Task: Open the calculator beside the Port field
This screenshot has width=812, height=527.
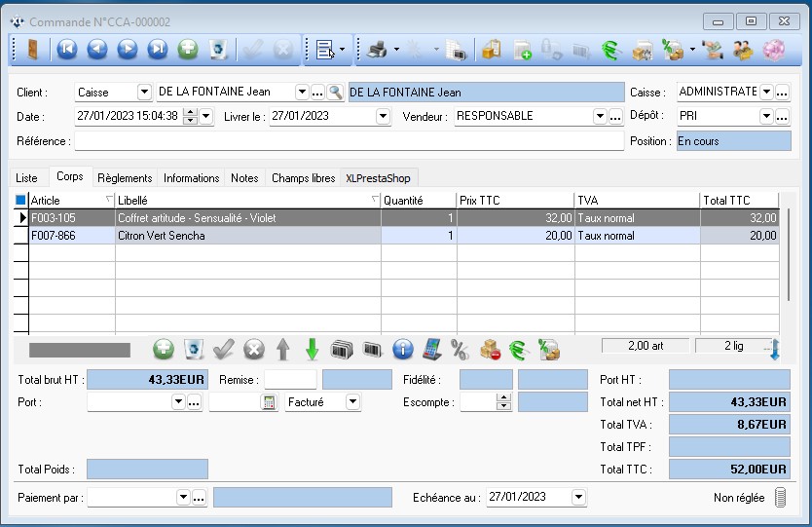Action: (269, 402)
